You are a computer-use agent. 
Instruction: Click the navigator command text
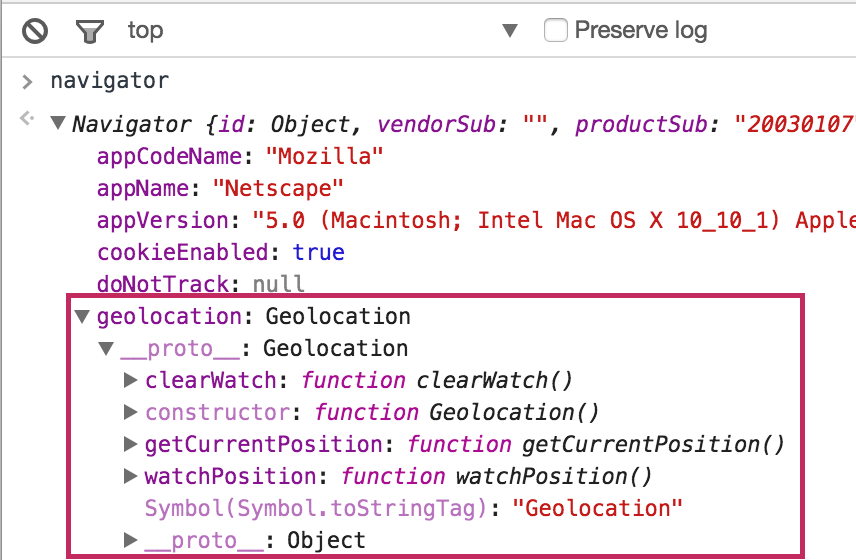pos(110,81)
